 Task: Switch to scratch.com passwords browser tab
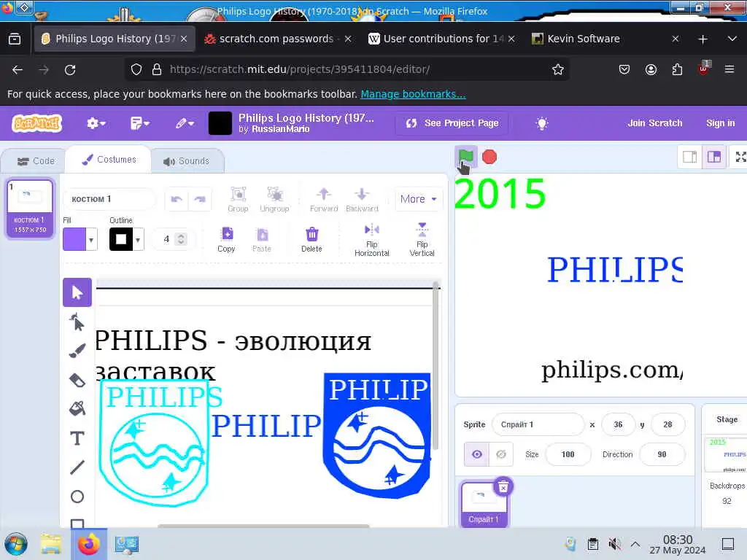point(277,39)
